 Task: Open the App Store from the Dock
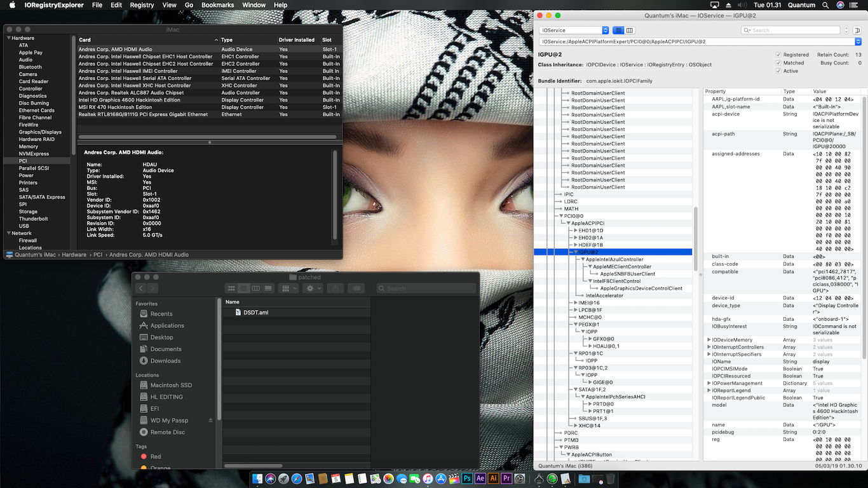click(440, 478)
